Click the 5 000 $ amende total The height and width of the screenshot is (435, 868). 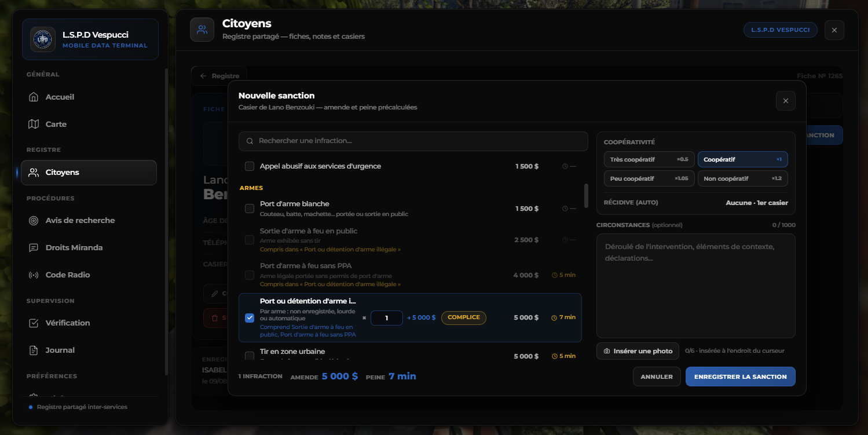340,376
